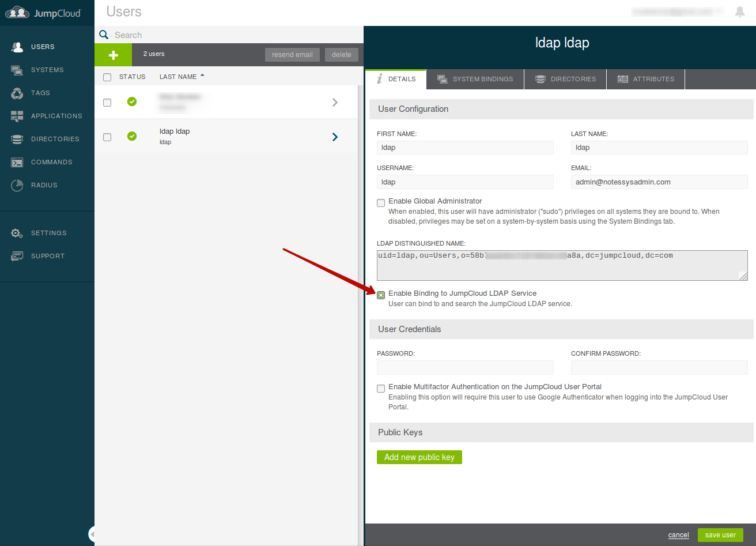Viewport: 756px width, 546px height.
Task: Click the green plus add user button
Action: [x=114, y=55]
